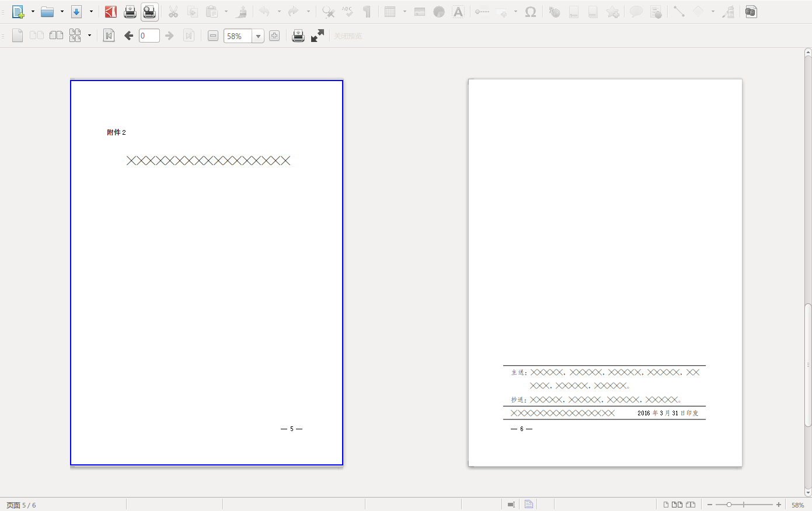Screen dimensions: 812x511
Task: Go to next page arrow
Action: pos(169,36)
